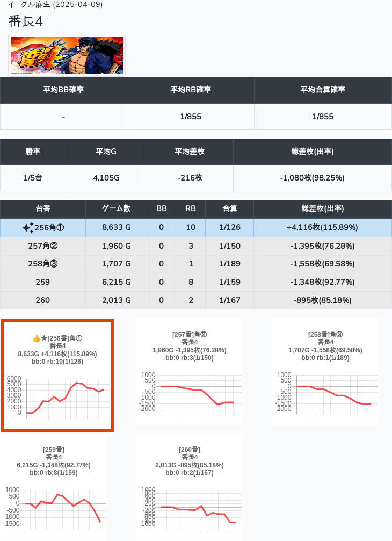Click the thumbs-up icon on the 256番 card
The image size is (392, 541).
37,338
